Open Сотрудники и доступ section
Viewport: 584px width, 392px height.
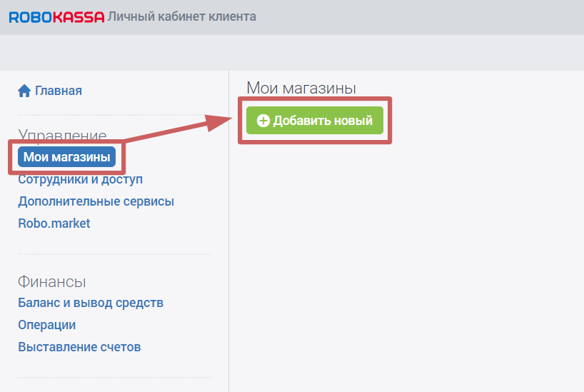(80, 179)
